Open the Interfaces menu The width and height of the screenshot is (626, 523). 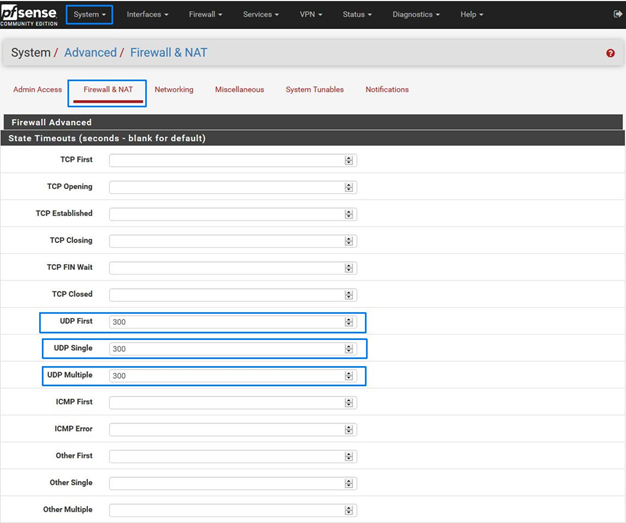[147, 14]
